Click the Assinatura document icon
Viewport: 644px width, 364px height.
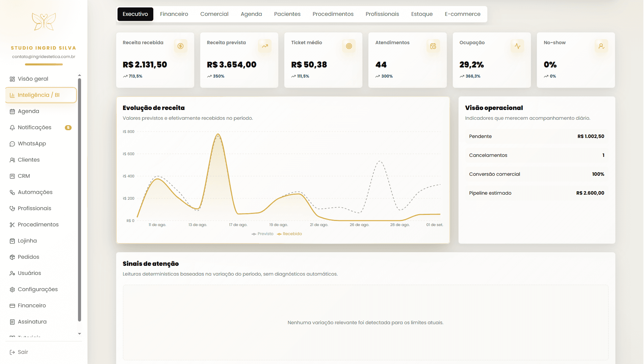[12, 322]
